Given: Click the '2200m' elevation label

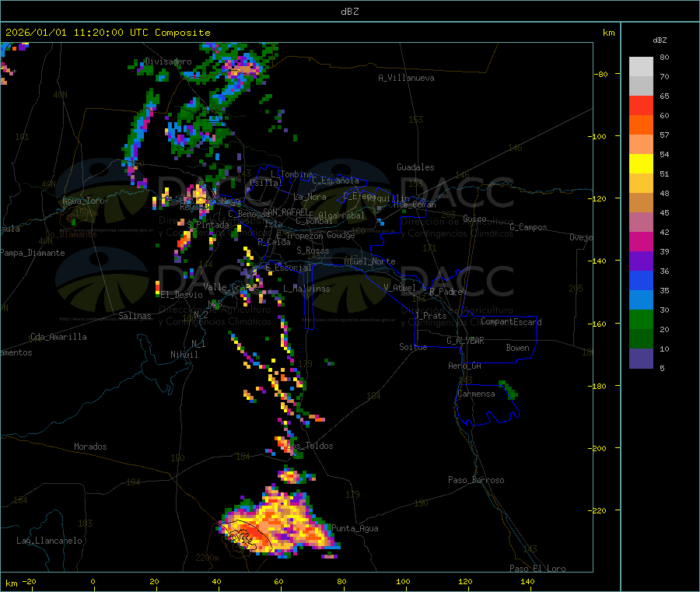Looking at the screenshot, I should coord(207,558).
